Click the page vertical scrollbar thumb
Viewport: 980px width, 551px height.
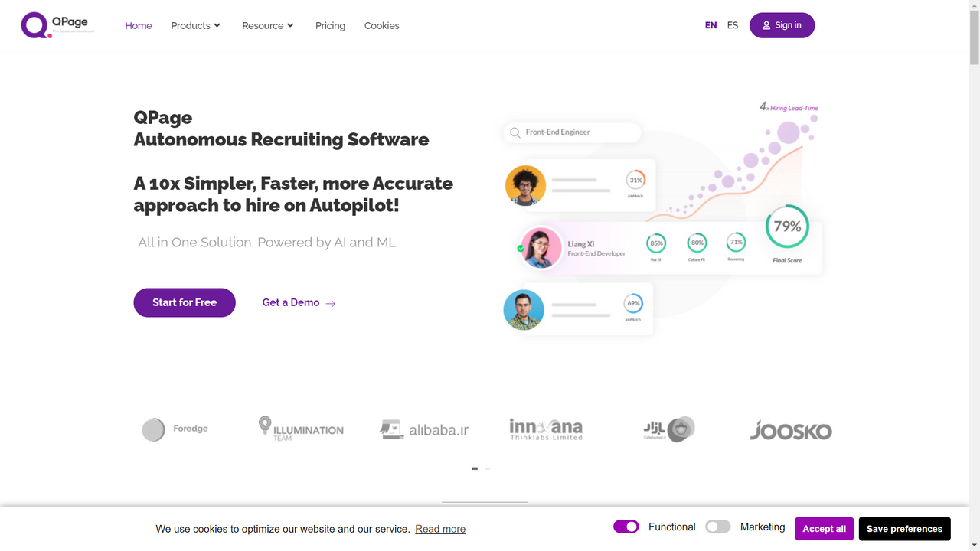pos(974,38)
